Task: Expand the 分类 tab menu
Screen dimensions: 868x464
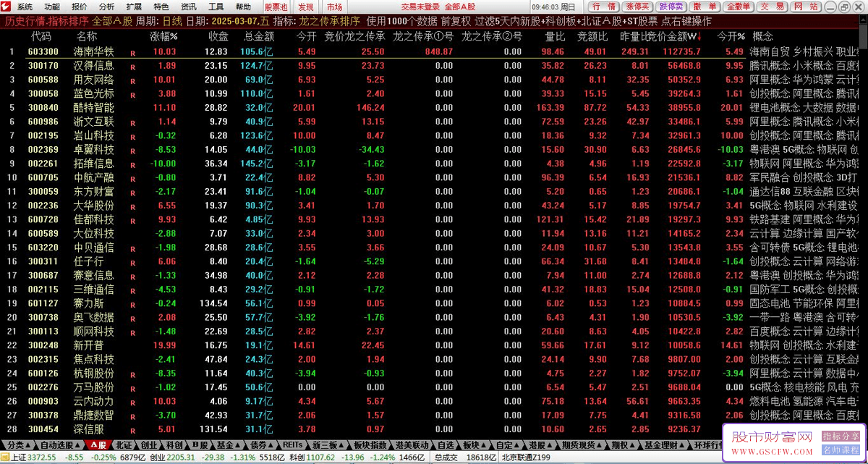Action: coord(17,444)
